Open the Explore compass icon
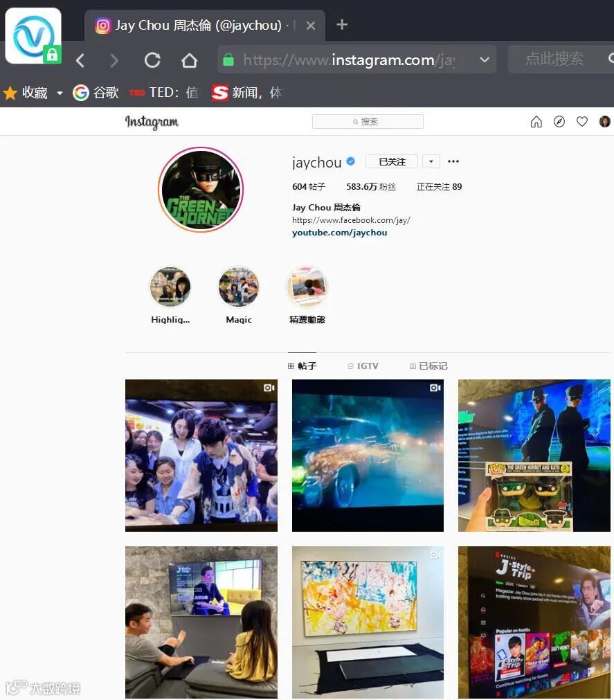614x700 pixels. click(559, 121)
